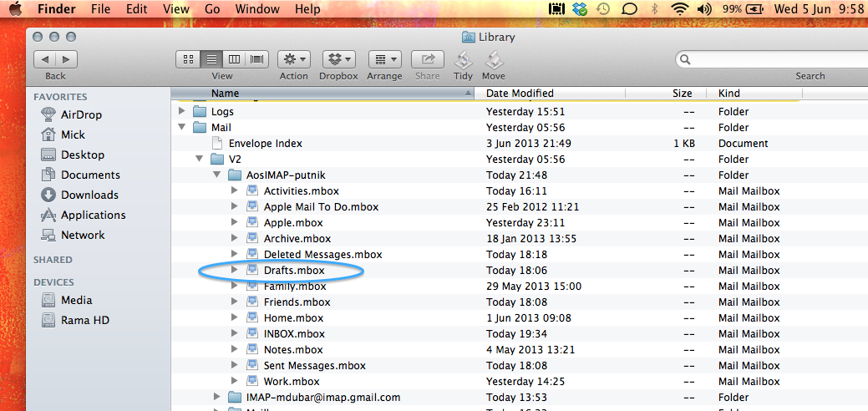Viewport: 868px width, 411px height.
Task: Click the Time Machine menu bar icon
Action: (x=603, y=9)
